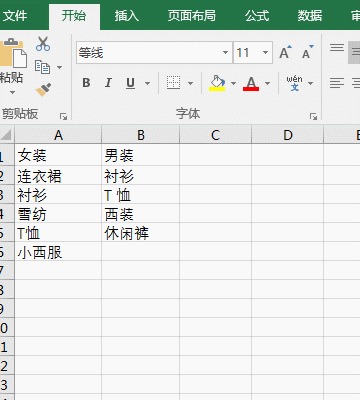Apply red font color
The height and width of the screenshot is (400, 360).
[251, 83]
